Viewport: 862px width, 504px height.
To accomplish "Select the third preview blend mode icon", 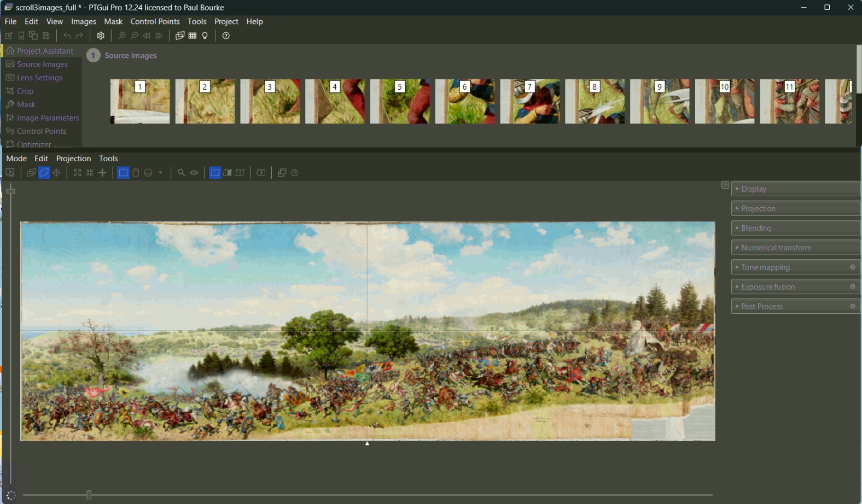I will pos(240,173).
